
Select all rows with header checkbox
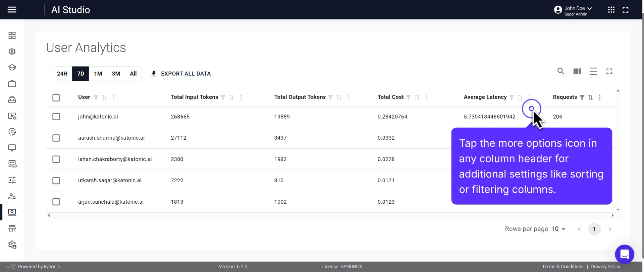point(56,98)
